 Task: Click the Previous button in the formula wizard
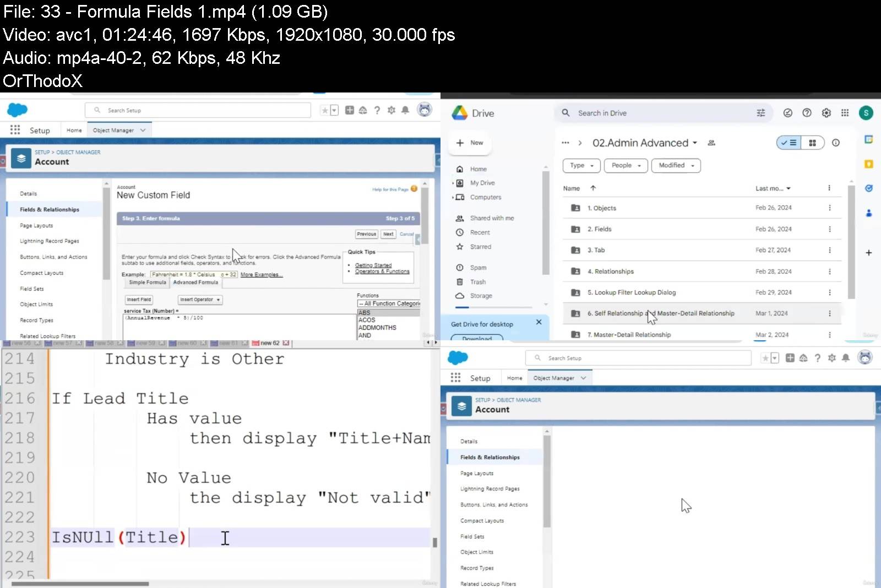click(366, 234)
